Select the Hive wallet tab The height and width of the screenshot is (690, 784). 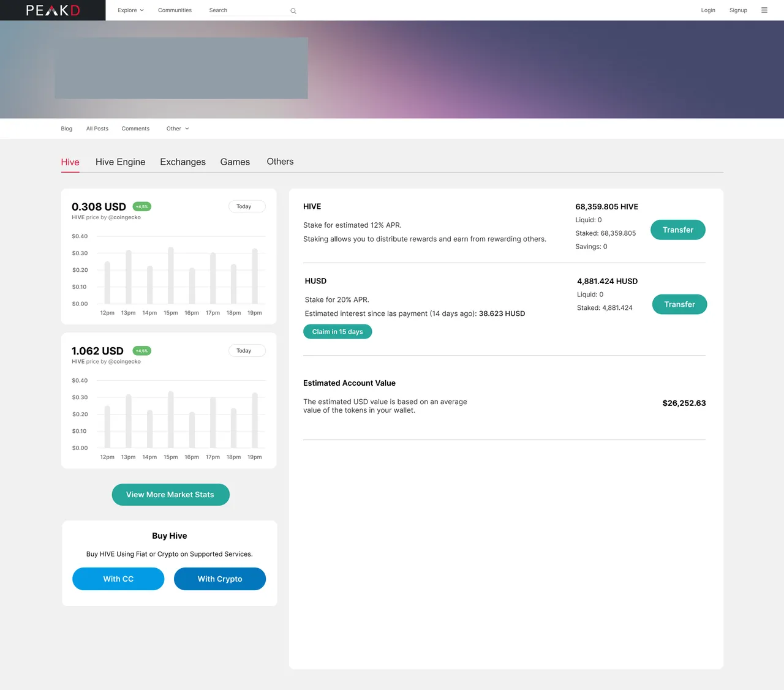pyautogui.click(x=70, y=162)
